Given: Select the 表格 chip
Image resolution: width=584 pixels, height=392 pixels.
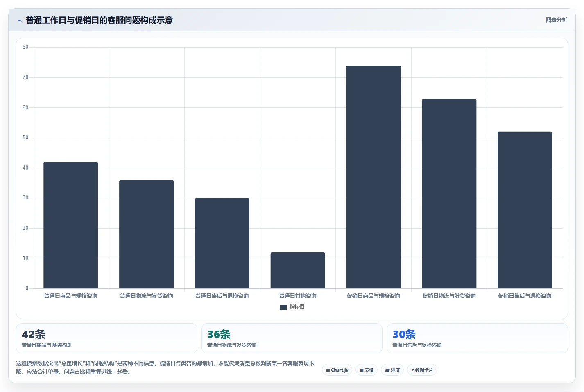Looking at the screenshot, I should (x=367, y=370).
